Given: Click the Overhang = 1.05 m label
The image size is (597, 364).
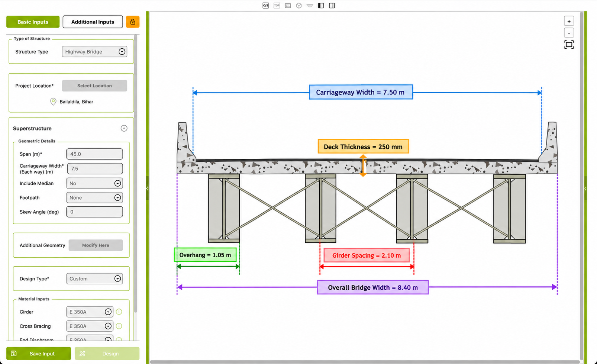Looking at the screenshot, I should click(x=205, y=255).
